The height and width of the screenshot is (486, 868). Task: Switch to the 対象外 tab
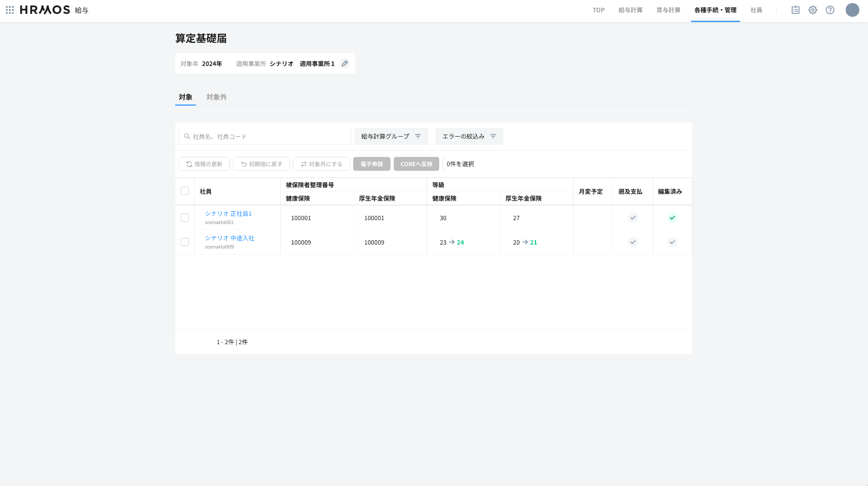click(216, 97)
